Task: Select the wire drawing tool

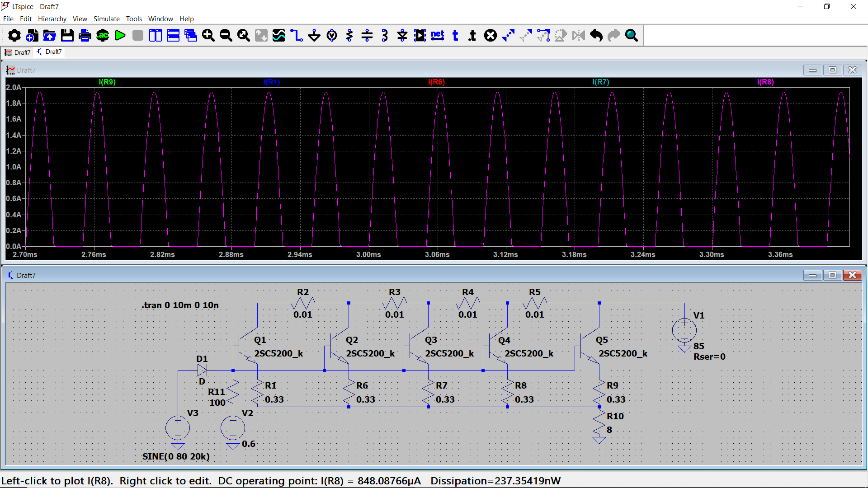Action: [x=297, y=35]
